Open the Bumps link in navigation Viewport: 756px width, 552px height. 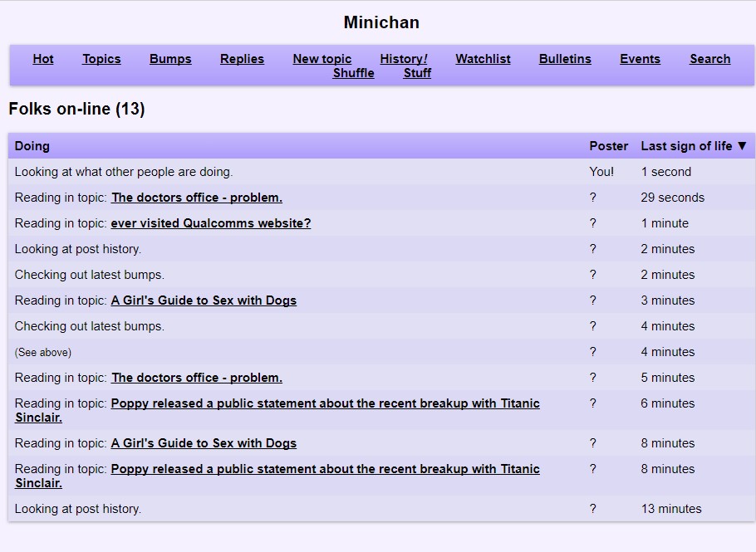tap(170, 59)
